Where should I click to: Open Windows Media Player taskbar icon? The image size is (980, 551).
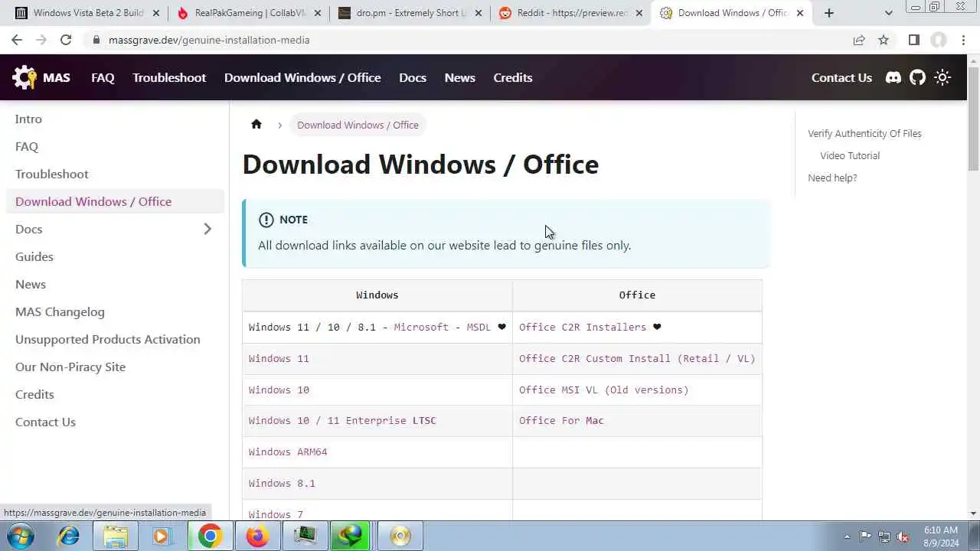tap(162, 536)
